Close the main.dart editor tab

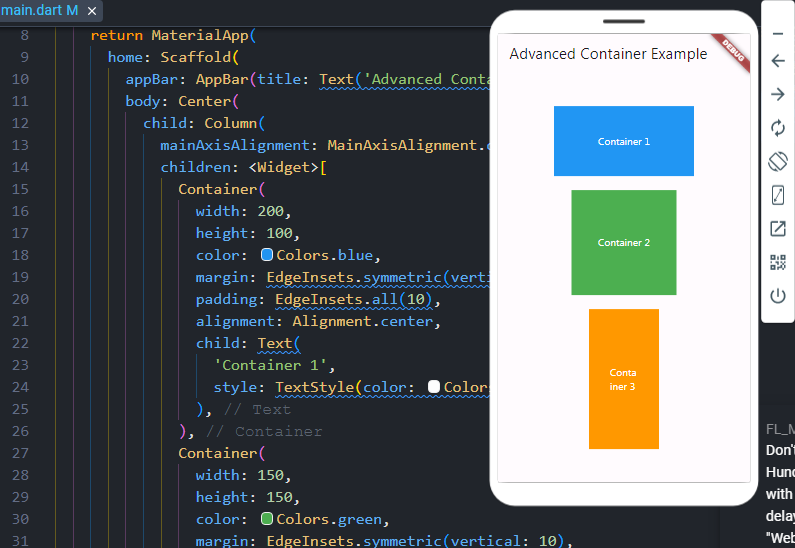(92, 11)
